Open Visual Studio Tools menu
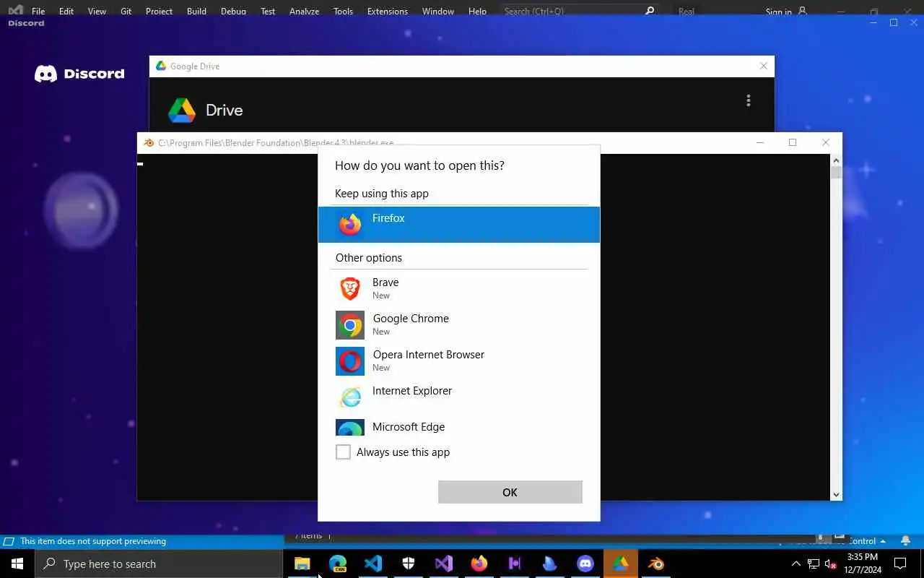 click(x=343, y=12)
